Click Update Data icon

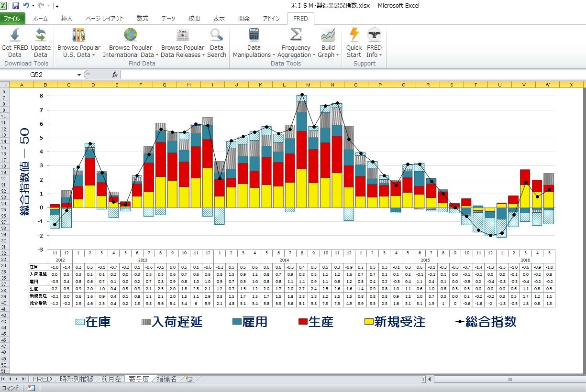click(x=41, y=35)
